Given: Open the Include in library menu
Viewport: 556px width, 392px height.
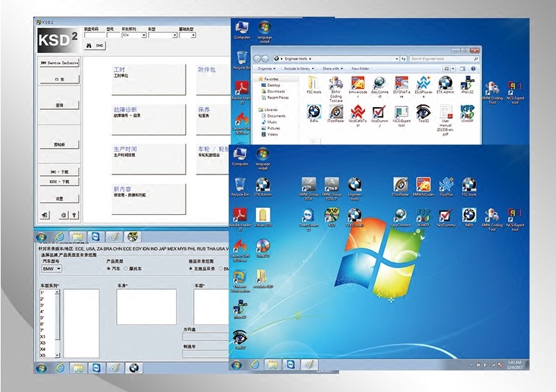Looking at the screenshot, I should point(299,69).
